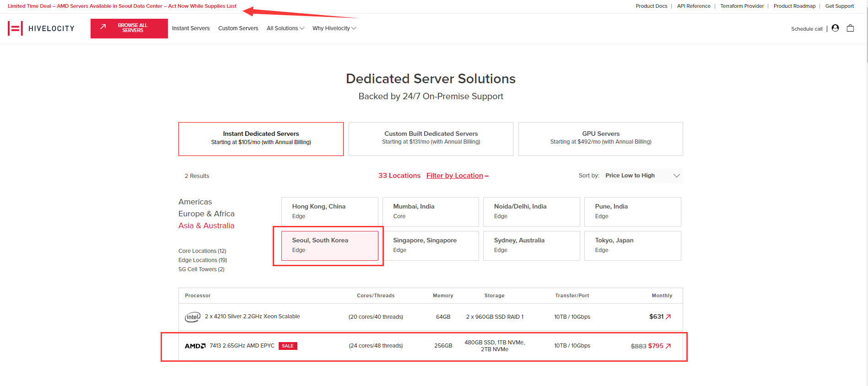The height and width of the screenshot is (386, 868).
Task: Click the Browse All Servers button
Action: tap(129, 28)
